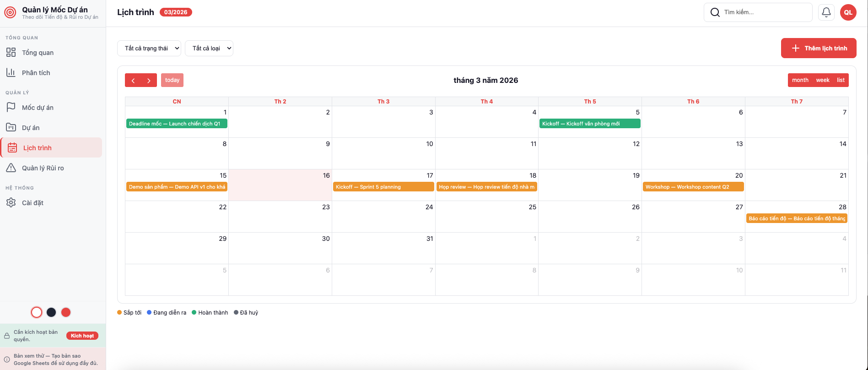Click the QL user avatar

[x=848, y=12]
